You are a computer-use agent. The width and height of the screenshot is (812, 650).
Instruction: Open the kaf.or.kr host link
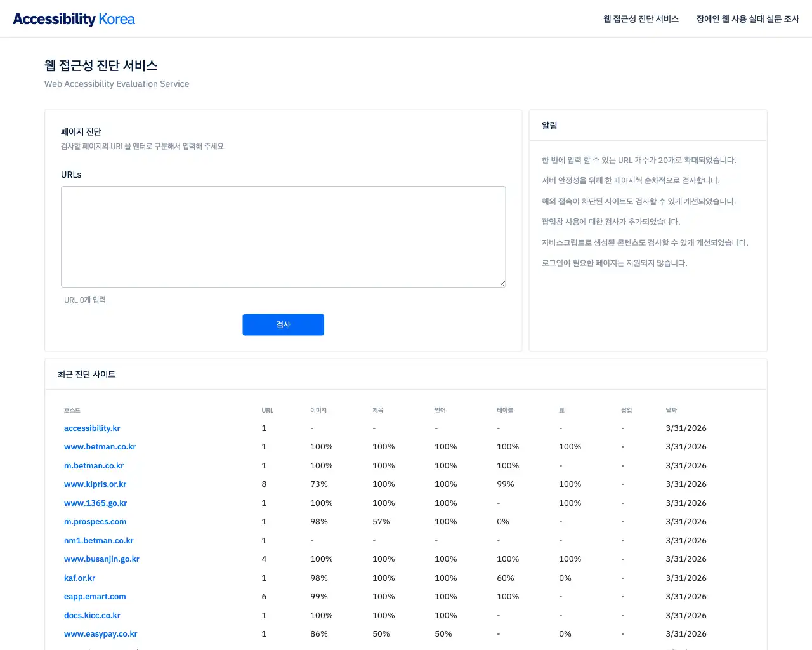pyautogui.click(x=79, y=578)
